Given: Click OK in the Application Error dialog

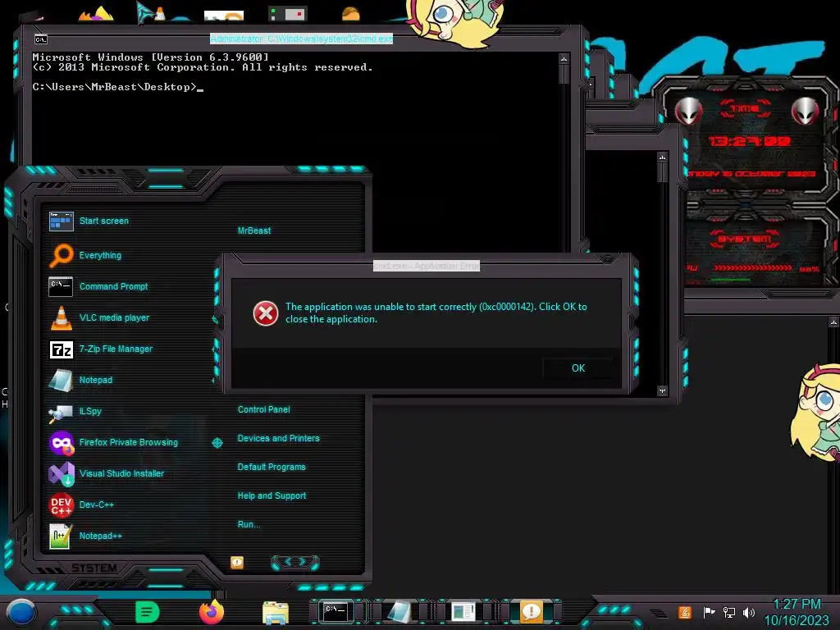Looking at the screenshot, I should point(577,368).
